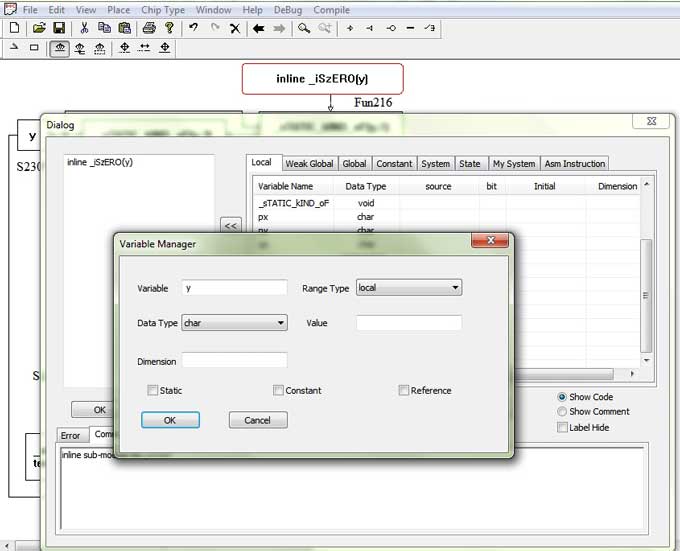Click the slanted line icon starting second toolbar row
Image resolution: width=680 pixels, height=551 pixels.
(x=14, y=46)
